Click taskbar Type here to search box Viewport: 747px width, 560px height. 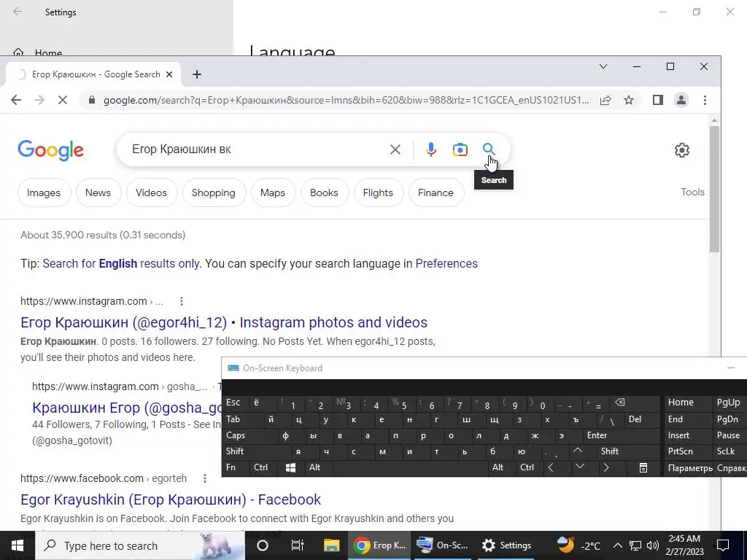[x=140, y=545]
